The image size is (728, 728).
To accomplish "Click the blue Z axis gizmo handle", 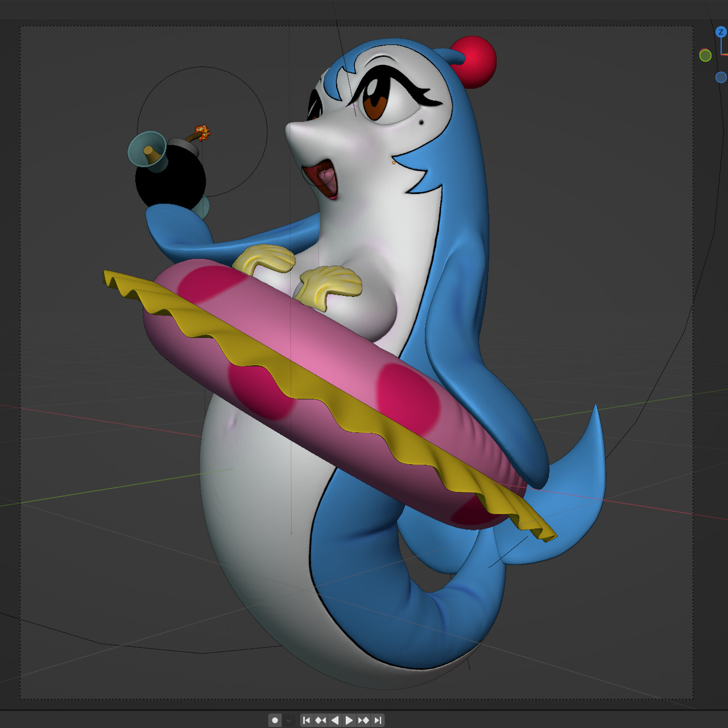I will coord(721,32).
